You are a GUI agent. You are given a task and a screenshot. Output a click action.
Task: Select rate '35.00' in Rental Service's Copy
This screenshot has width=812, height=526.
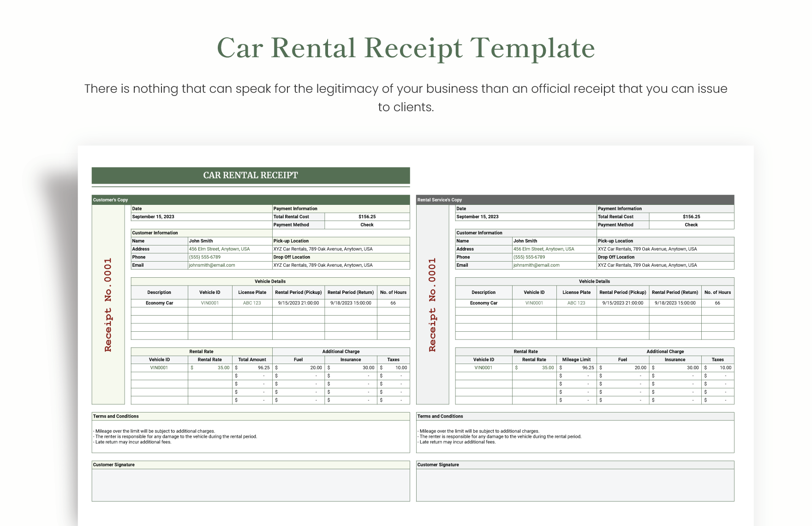(548, 368)
